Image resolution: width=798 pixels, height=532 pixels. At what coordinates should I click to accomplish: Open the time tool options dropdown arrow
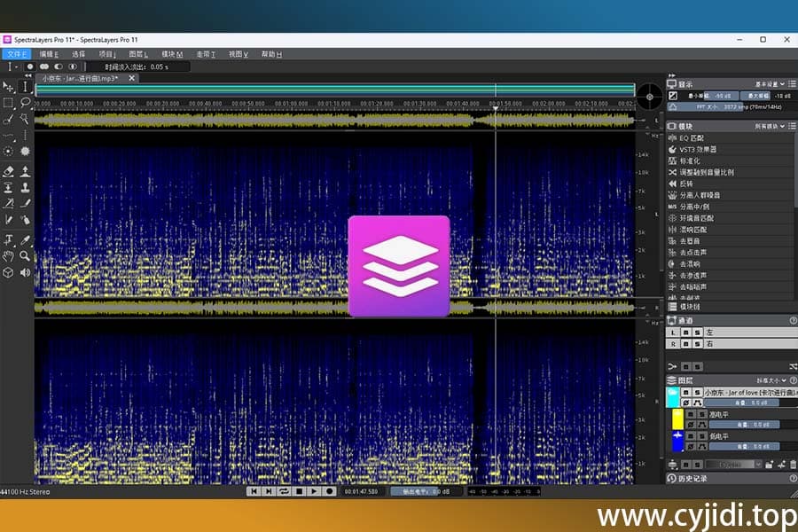tap(16, 66)
